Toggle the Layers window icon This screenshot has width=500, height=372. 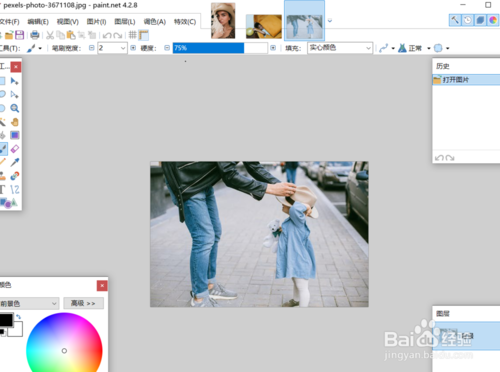pyautogui.click(x=480, y=20)
